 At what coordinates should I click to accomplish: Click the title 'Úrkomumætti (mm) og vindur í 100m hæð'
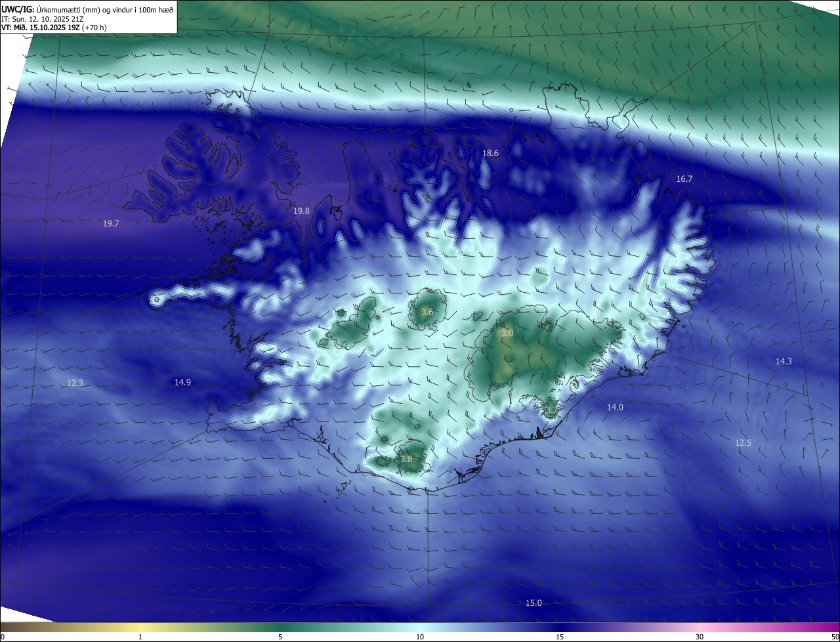[105, 9]
